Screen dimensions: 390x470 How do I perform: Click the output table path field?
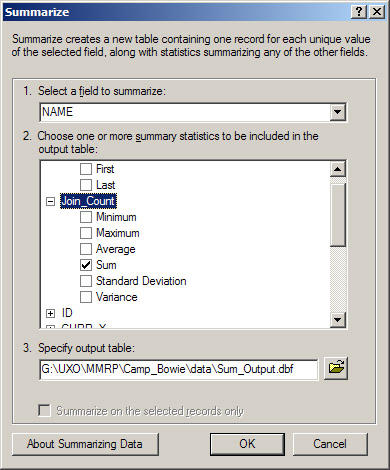(179, 369)
